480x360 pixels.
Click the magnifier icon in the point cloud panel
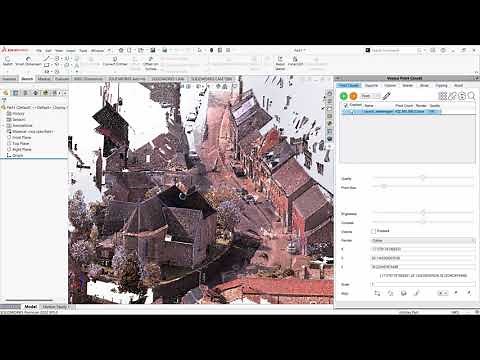click(x=471, y=96)
